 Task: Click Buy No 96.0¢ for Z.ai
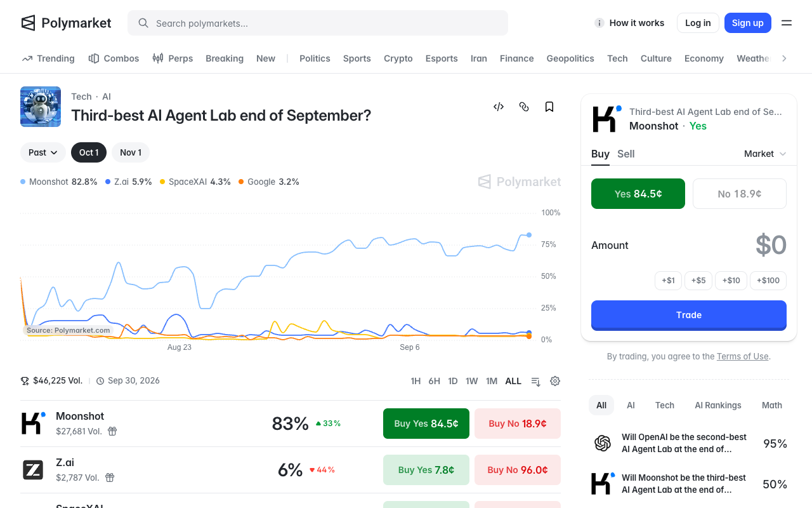point(518,470)
